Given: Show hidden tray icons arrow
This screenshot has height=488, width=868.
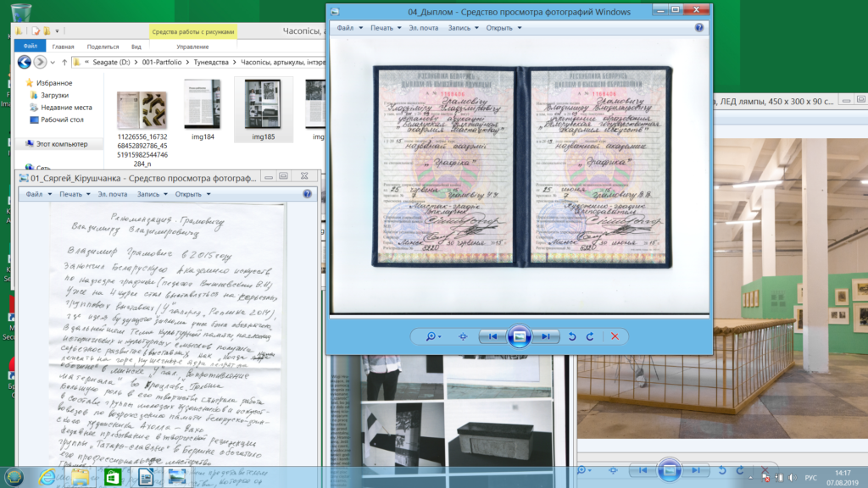Looking at the screenshot, I should click(751, 478).
